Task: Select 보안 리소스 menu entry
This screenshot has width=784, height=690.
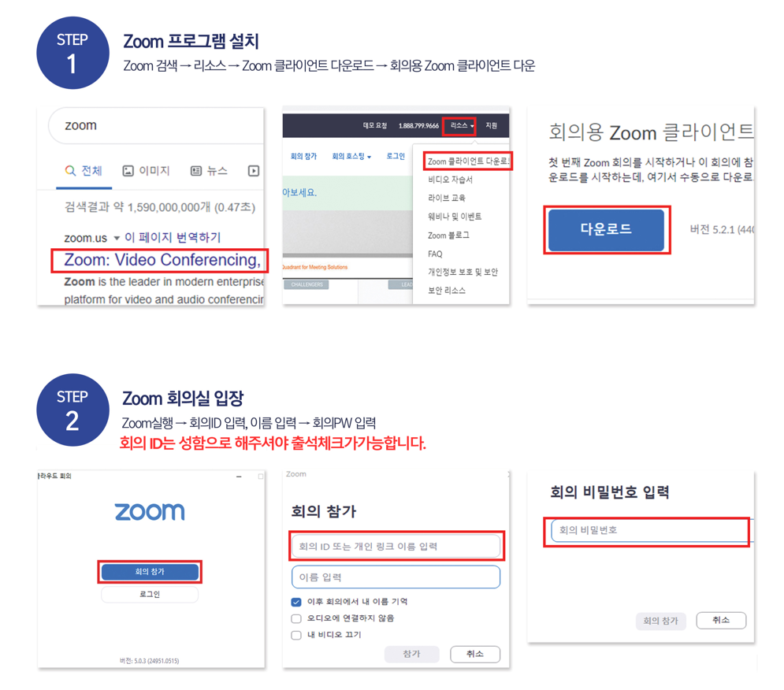Action: coord(447,291)
